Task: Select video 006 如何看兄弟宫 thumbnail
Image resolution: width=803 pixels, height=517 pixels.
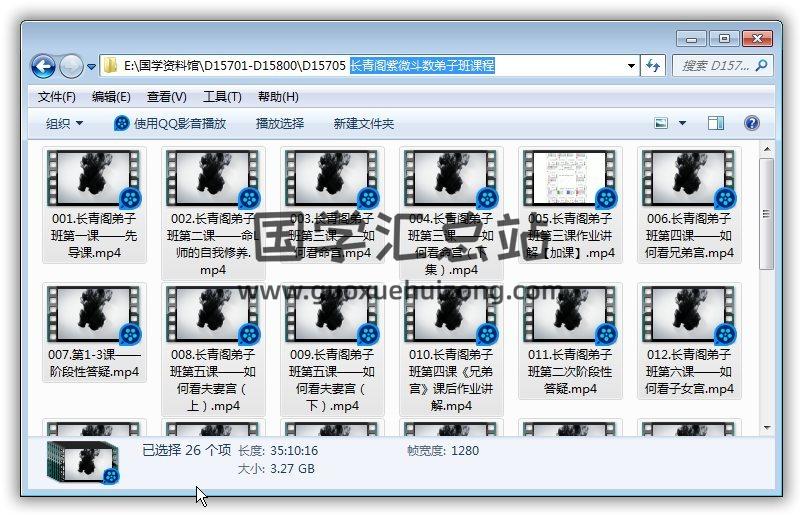Action: 689,178
